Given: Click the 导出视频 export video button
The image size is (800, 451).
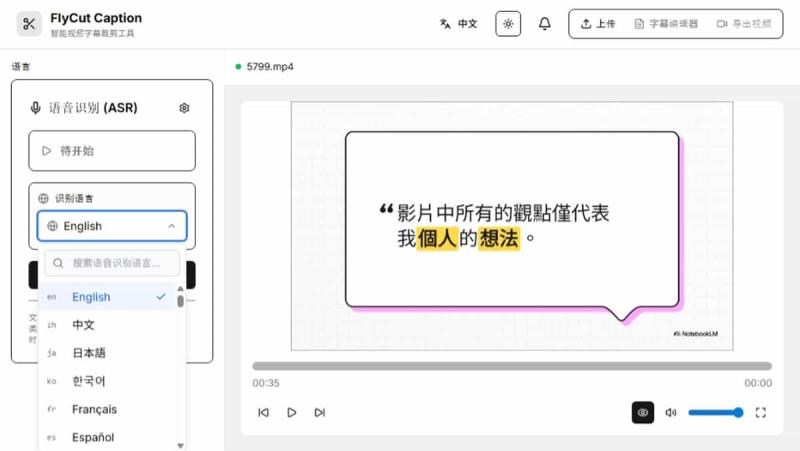Looking at the screenshot, I should tap(744, 24).
